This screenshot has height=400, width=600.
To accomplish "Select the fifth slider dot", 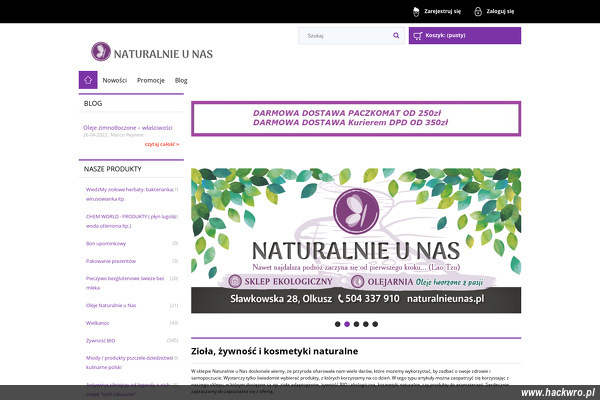I will click(x=375, y=324).
